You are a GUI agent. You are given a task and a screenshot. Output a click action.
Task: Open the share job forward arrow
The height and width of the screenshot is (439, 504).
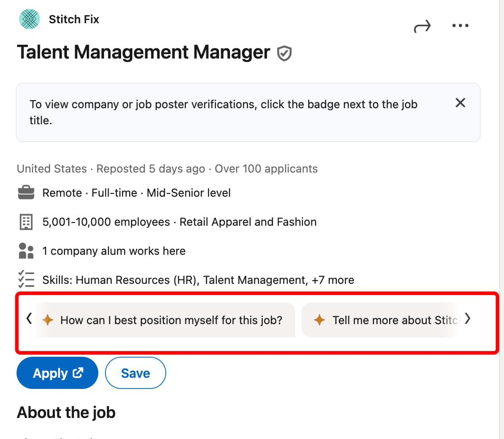pyautogui.click(x=422, y=25)
